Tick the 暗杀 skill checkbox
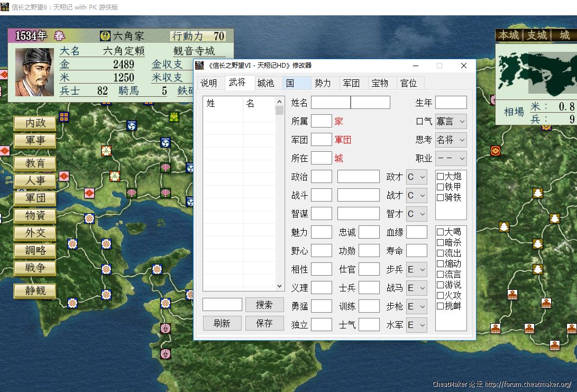This screenshot has width=577, height=392. (440, 242)
